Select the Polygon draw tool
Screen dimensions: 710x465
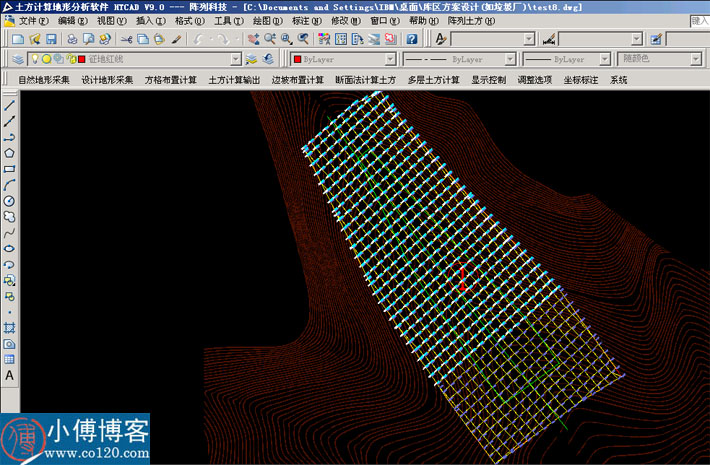point(9,153)
